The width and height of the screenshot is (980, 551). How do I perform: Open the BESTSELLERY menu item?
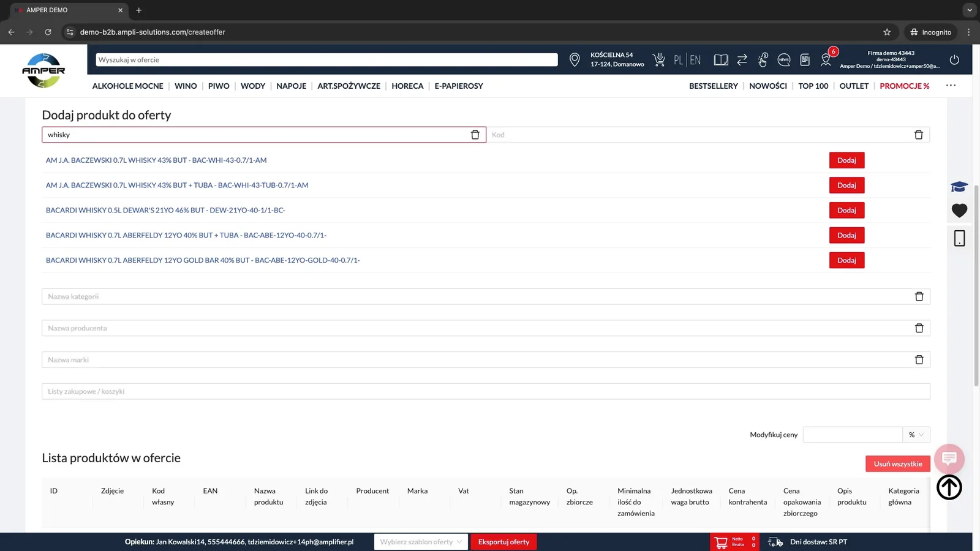(714, 86)
